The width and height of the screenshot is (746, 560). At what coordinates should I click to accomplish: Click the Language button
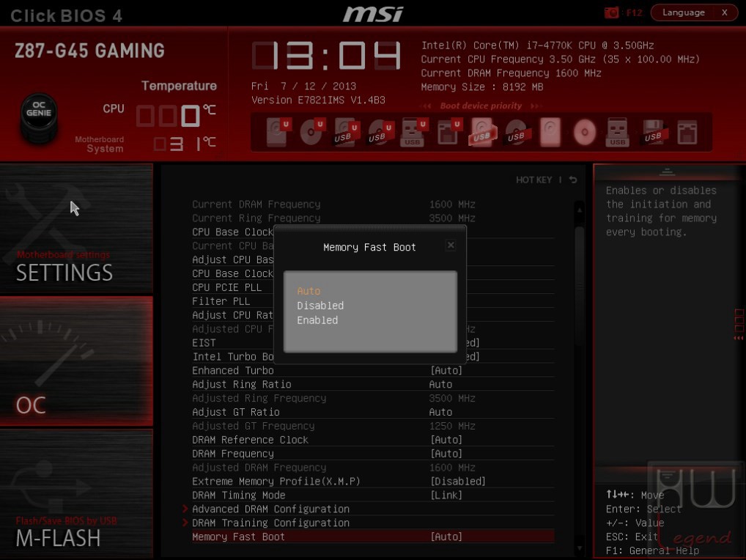click(x=683, y=12)
